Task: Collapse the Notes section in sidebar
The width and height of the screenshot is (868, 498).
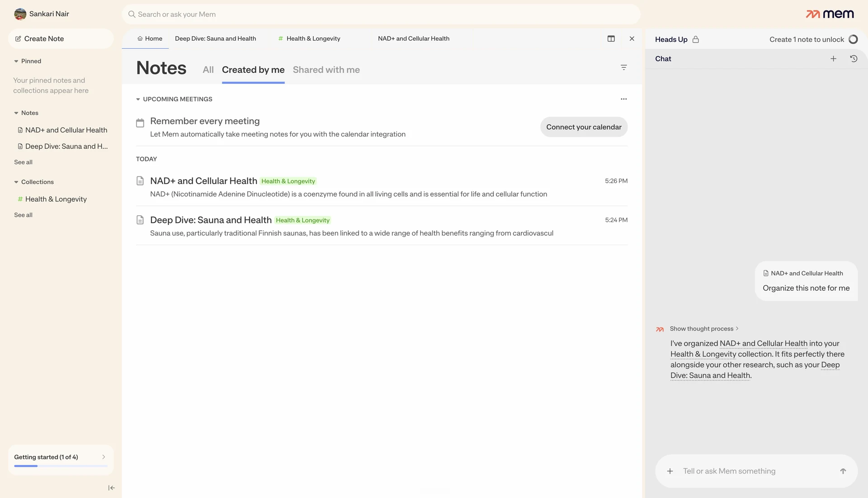Action: pos(16,113)
